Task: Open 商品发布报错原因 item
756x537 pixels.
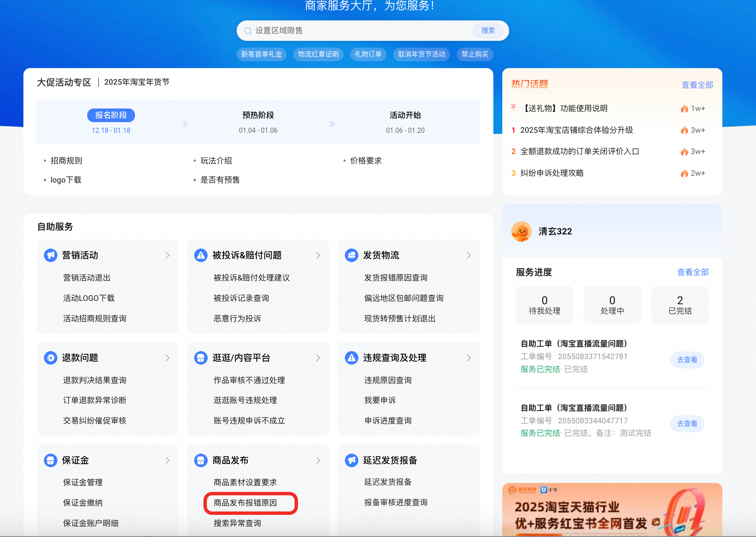Action: click(x=246, y=503)
